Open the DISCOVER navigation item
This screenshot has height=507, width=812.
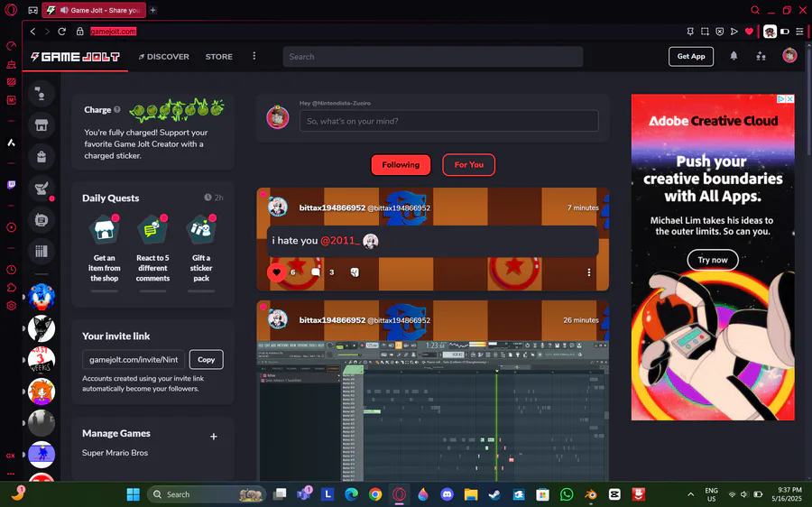[163, 57]
